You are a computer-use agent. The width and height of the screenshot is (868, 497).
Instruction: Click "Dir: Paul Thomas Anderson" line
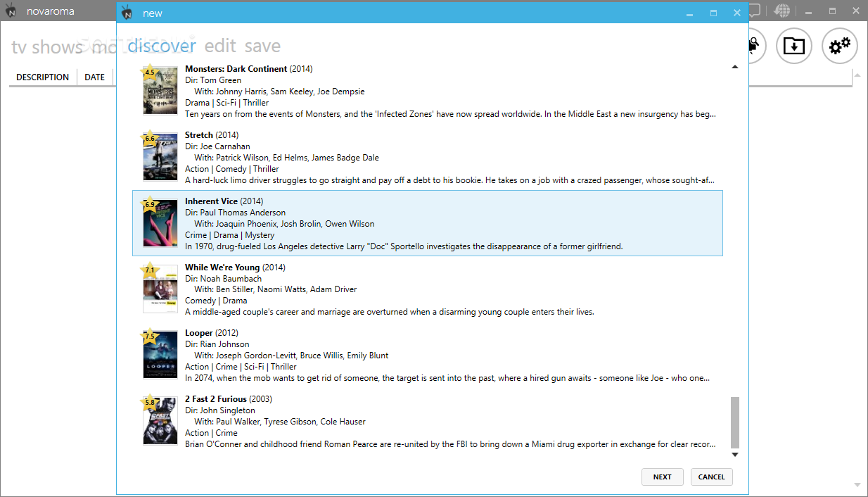tap(235, 213)
